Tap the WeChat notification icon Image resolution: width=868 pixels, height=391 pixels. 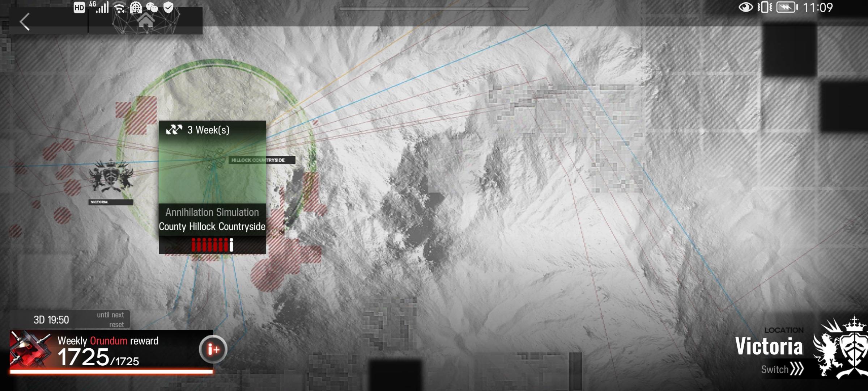[152, 8]
